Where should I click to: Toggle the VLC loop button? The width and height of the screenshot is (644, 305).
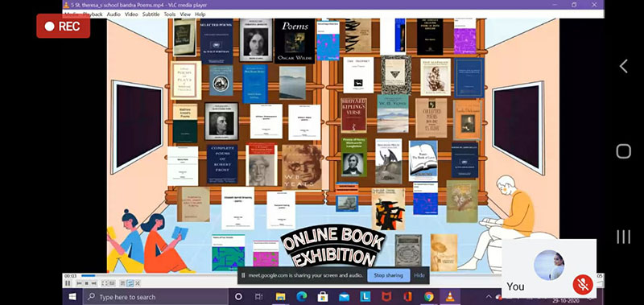130,283
